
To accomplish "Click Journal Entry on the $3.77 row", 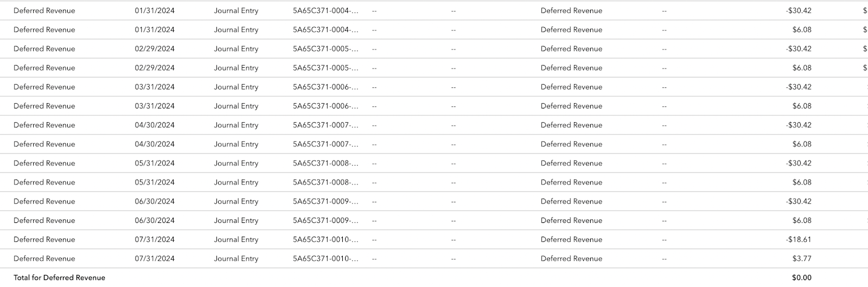I will (x=236, y=258).
